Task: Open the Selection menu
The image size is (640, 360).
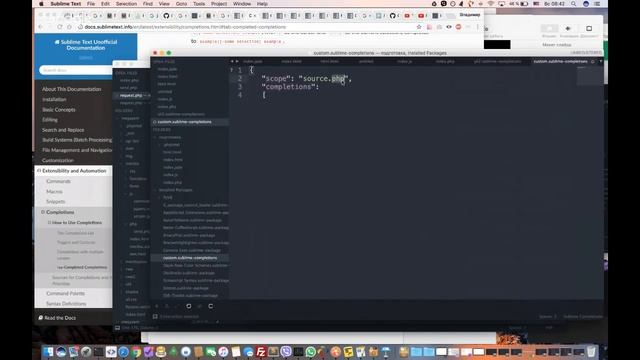Action: pyautogui.click(x=126, y=4)
